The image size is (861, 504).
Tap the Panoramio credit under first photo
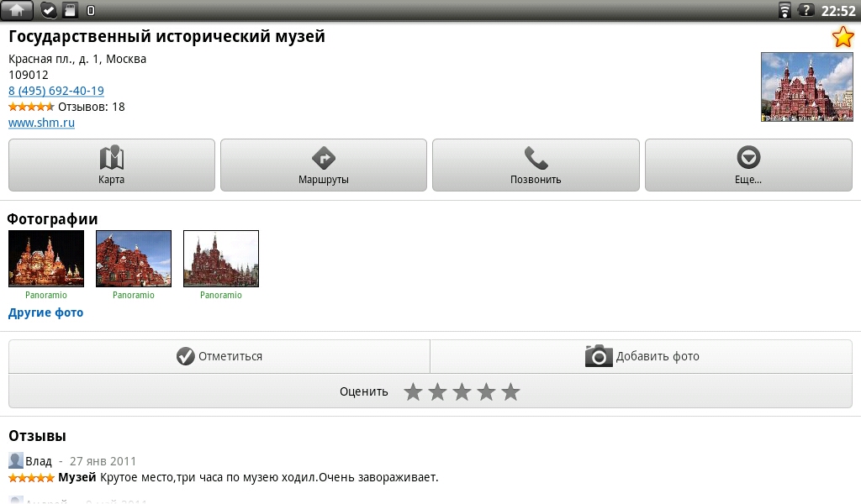tap(46, 295)
